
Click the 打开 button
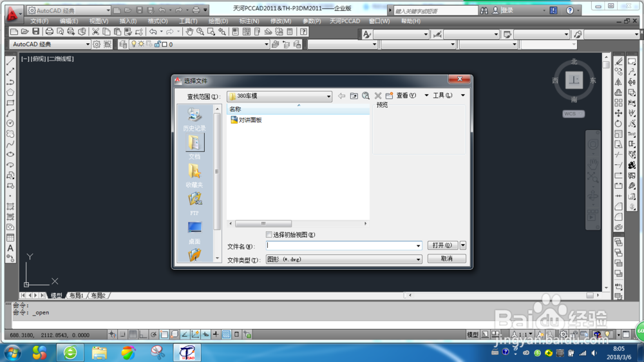pyautogui.click(x=443, y=245)
